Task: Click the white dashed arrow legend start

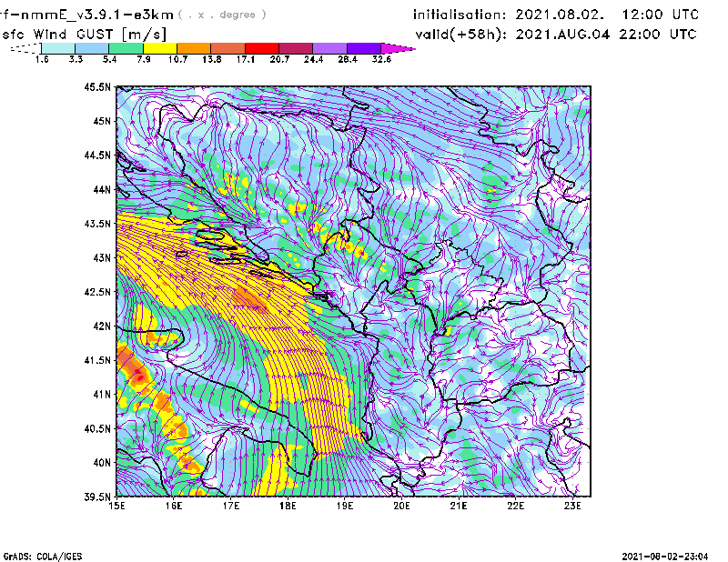Action: point(25,48)
